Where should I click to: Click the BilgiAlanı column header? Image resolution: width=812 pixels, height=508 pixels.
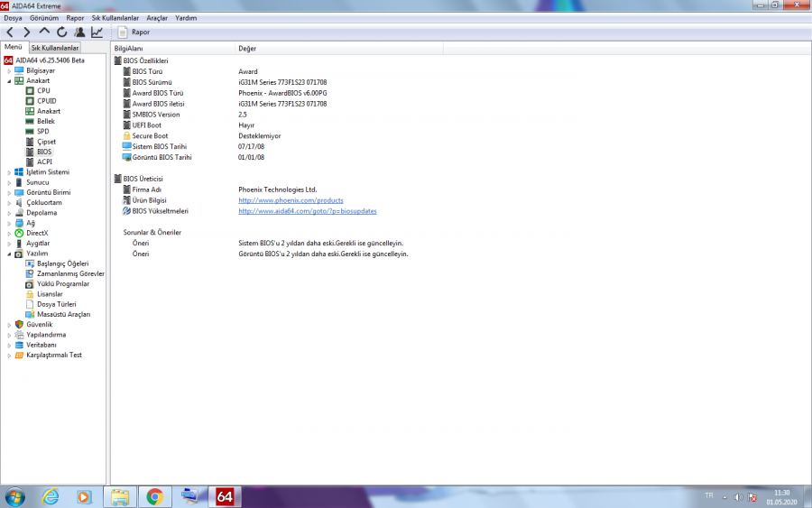172,48
